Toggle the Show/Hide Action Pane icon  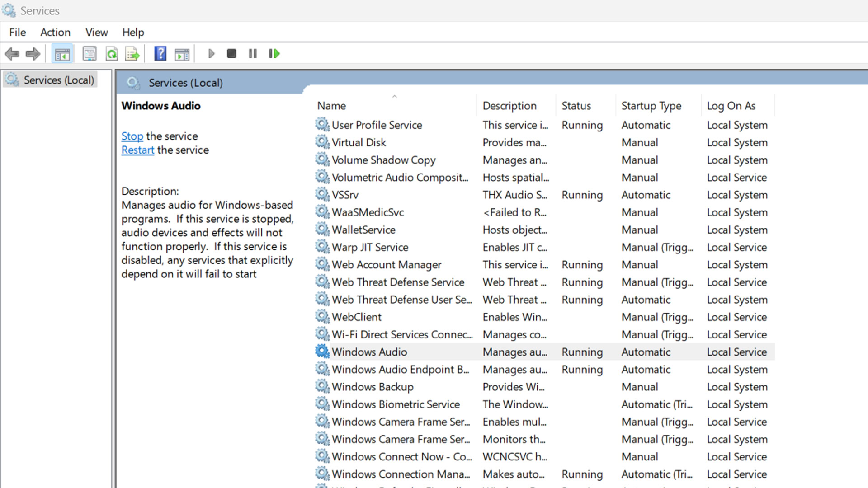(182, 54)
